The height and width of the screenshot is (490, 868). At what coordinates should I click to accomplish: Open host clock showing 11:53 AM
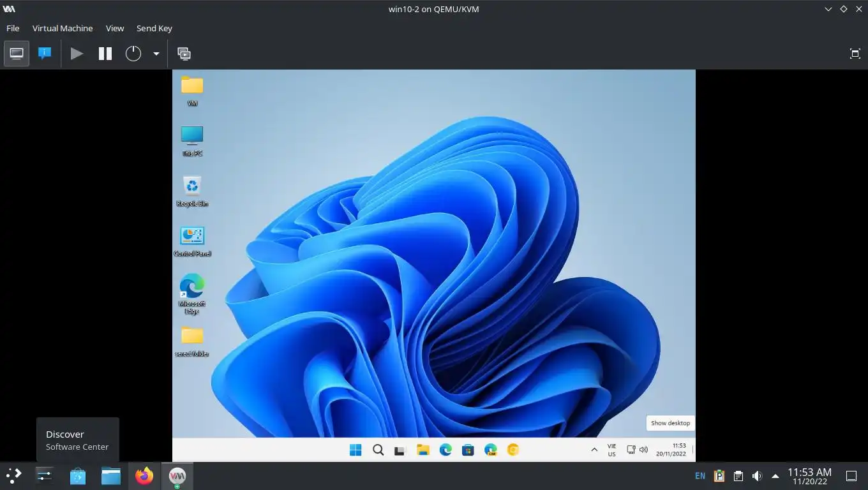pos(809,476)
